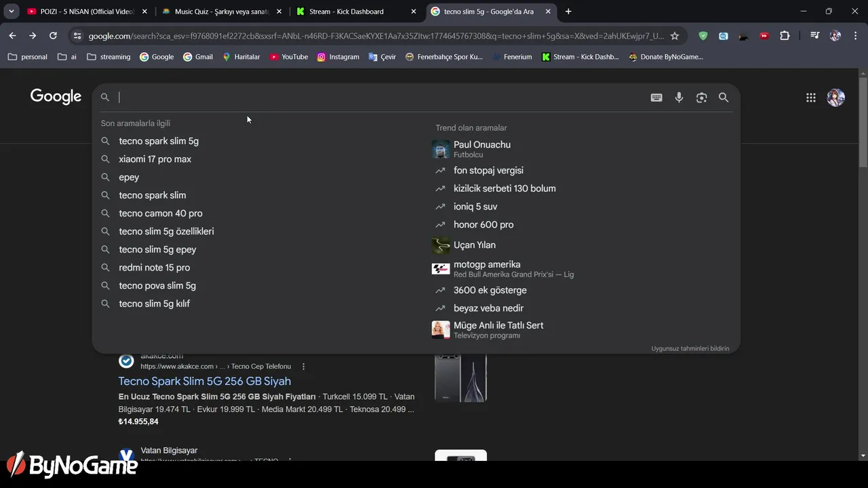
Task: Select suggestion 'tecno slim 5g özellikleri'
Action: click(x=166, y=231)
